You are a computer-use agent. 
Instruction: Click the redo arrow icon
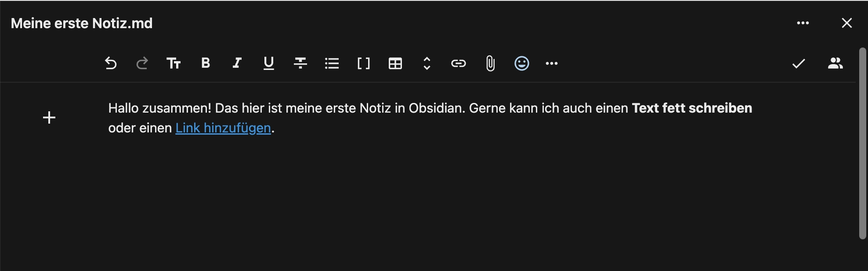pyautogui.click(x=142, y=63)
